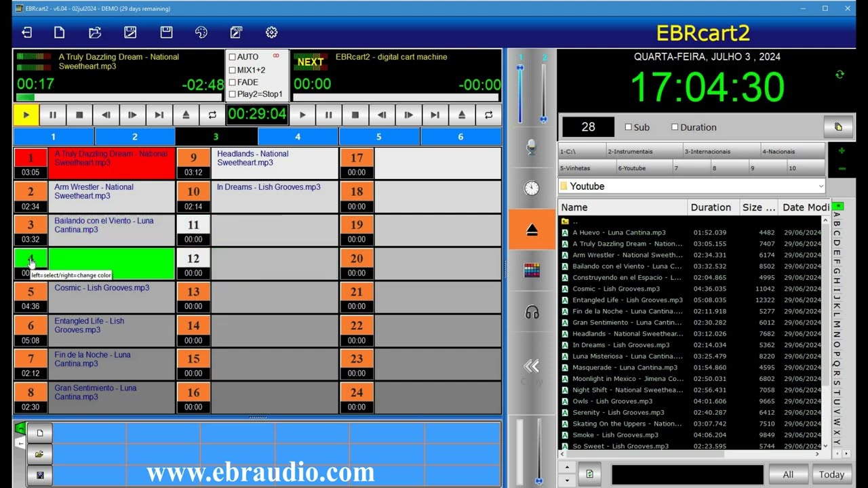Click the exit icon in the top toolbar

pos(26,33)
